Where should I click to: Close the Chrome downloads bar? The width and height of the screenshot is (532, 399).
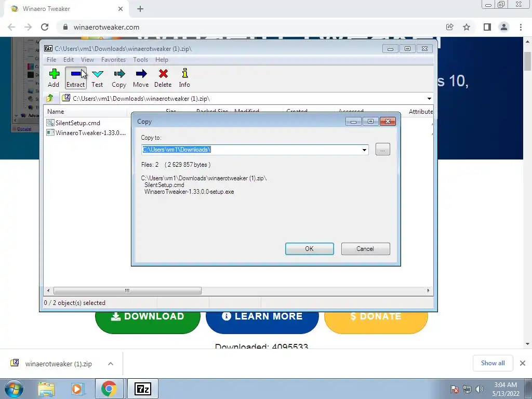[523, 363]
